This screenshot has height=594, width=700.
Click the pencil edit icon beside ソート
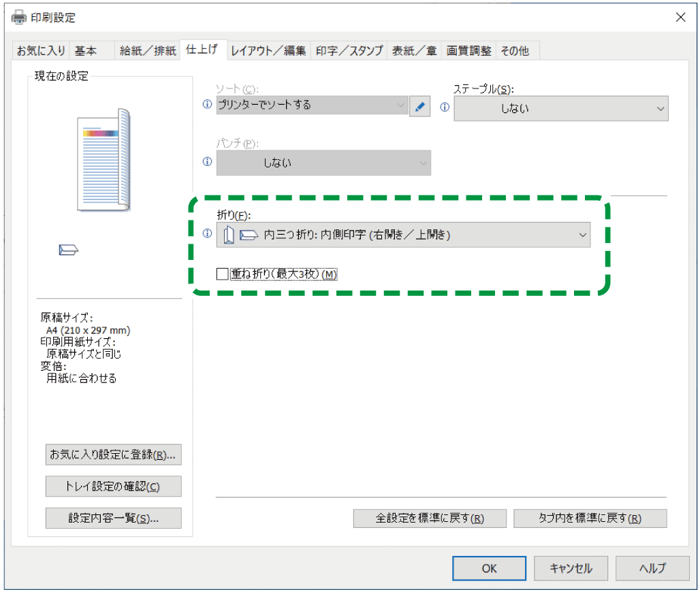[x=419, y=106]
